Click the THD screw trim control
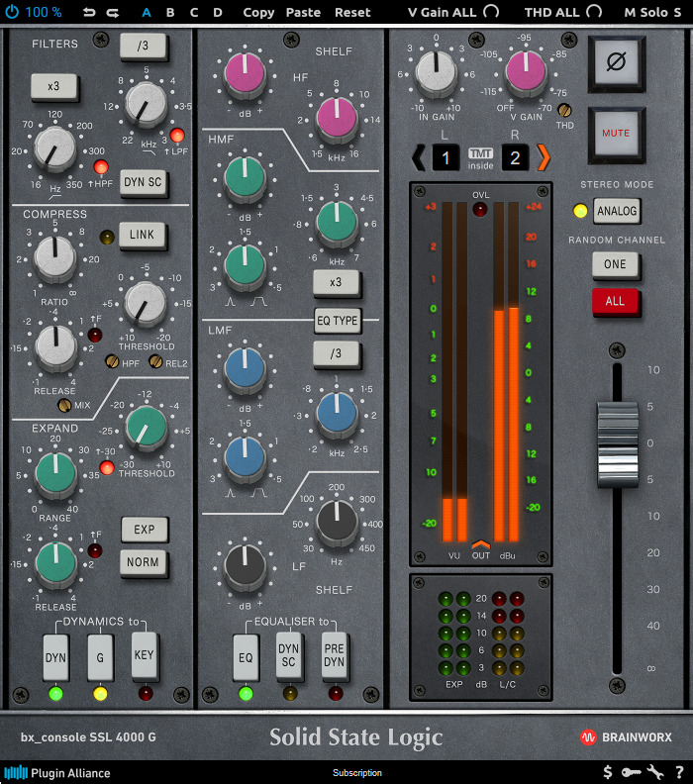Screen dimensions: 693x784 (564, 110)
